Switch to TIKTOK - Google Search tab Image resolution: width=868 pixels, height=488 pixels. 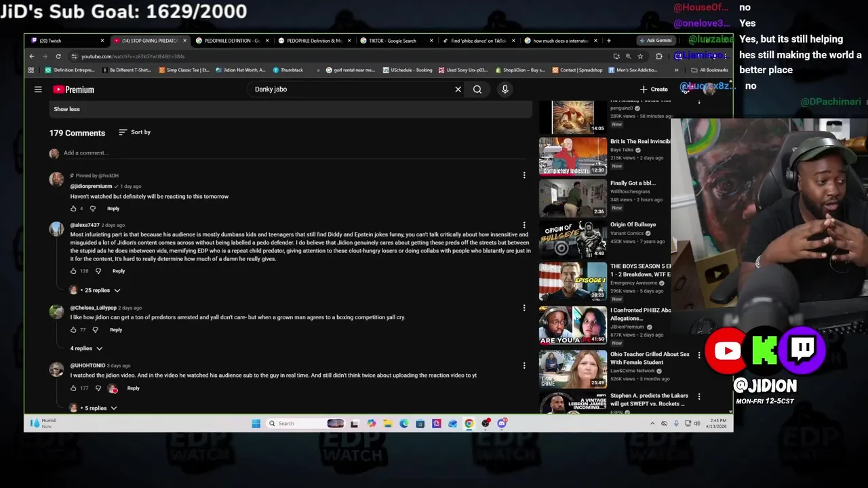(395, 41)
